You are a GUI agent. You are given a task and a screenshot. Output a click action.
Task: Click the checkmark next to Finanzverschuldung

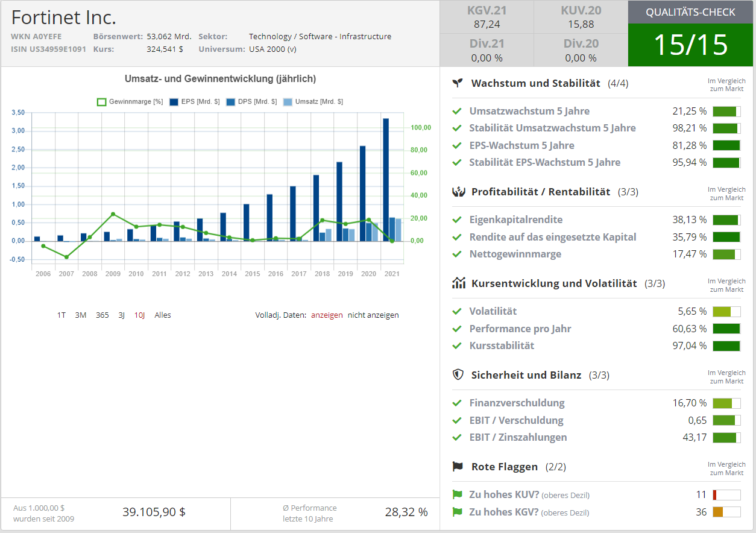pyautogui.click(x=457, y=403)
